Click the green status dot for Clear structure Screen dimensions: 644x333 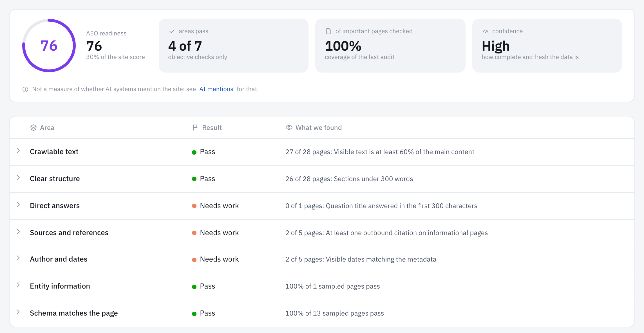click(x=194, y=179)
